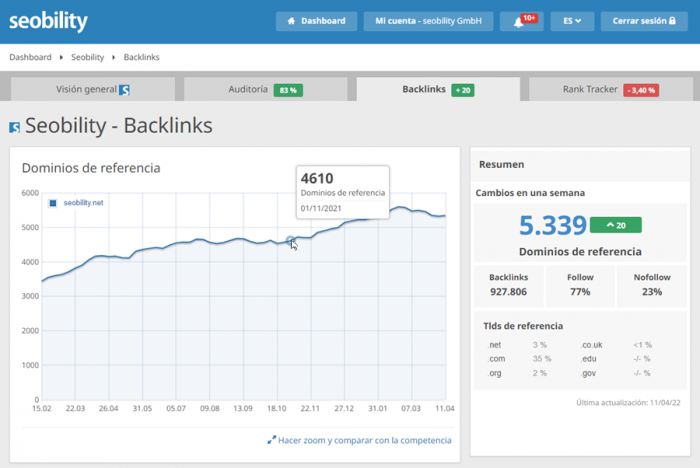Image resolution: width=700 pixels, height=468 pixels.
Task: Switch to the Rank Tracker tab
Action: (x=611, y=89)
